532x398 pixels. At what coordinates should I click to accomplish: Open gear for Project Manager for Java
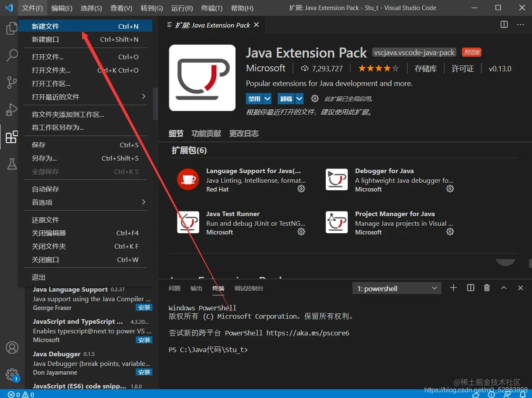(450, 232)
